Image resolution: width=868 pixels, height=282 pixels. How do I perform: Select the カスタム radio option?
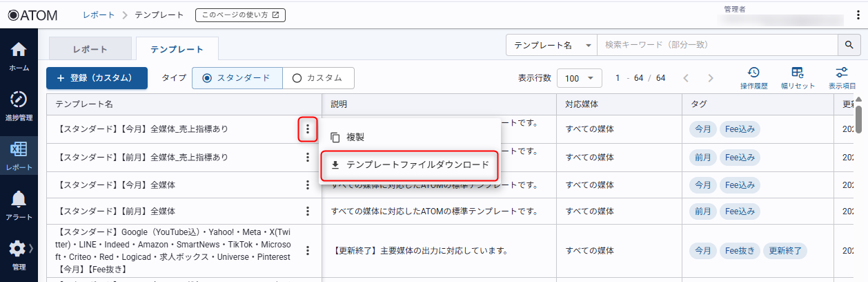318,78
